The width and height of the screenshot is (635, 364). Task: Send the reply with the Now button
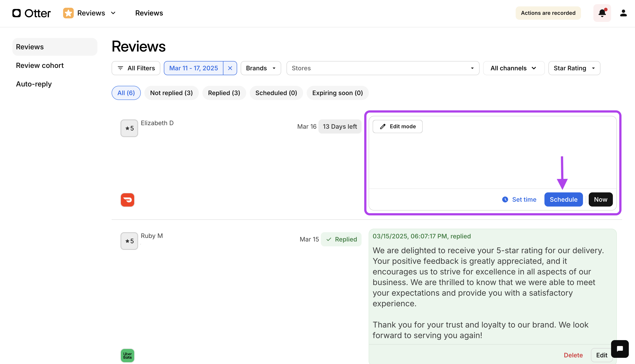tap(600, 199)
